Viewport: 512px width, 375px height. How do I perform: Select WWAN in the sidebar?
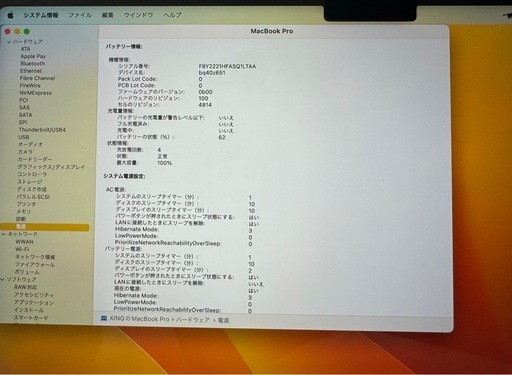click(x=24, y=241)
